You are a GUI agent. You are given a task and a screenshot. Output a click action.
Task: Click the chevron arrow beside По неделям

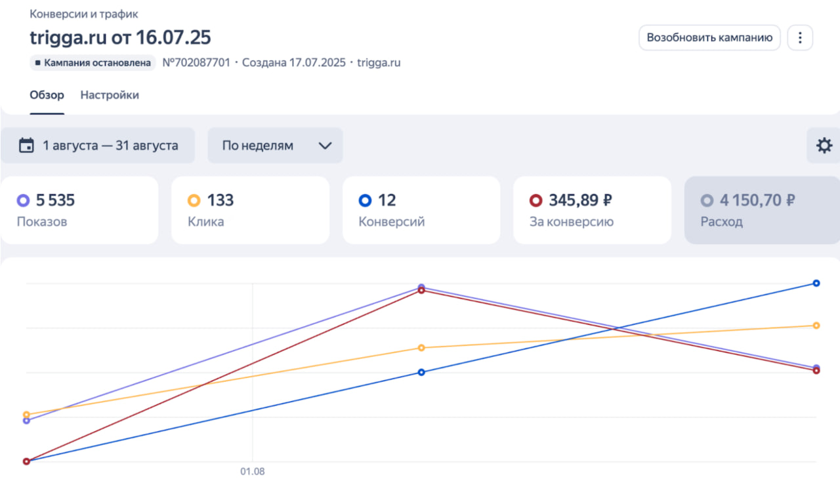(x=325, y=146)
